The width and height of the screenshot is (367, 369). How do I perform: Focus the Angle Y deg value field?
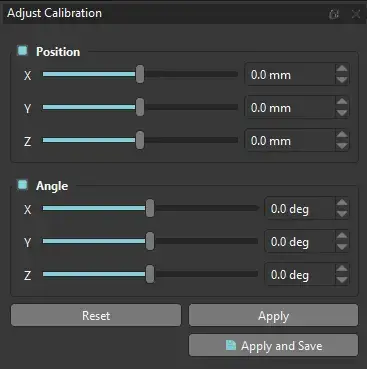point(299,242)
